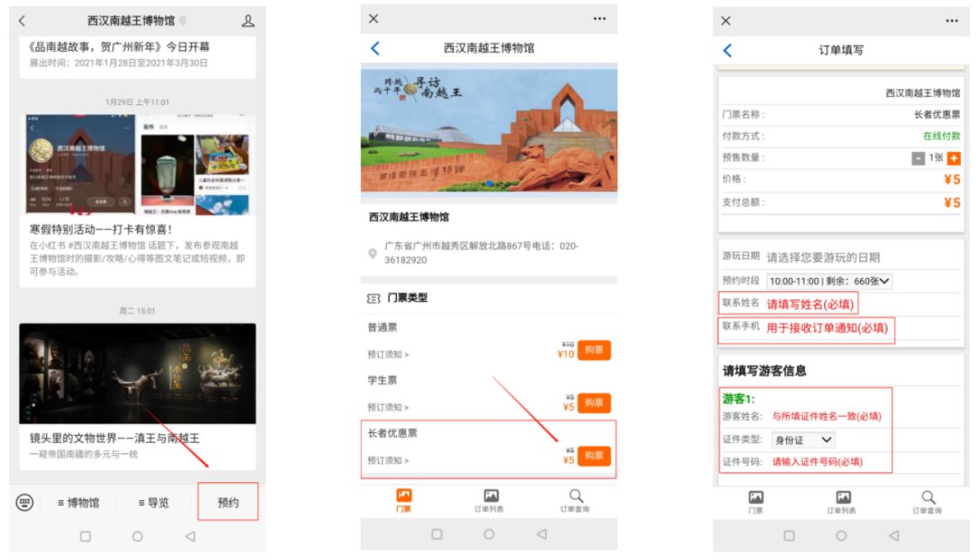979x560 pixels.
Task: Open the 导览 menu in the chat's bottom bar
Action: click(x=153, y=502)
